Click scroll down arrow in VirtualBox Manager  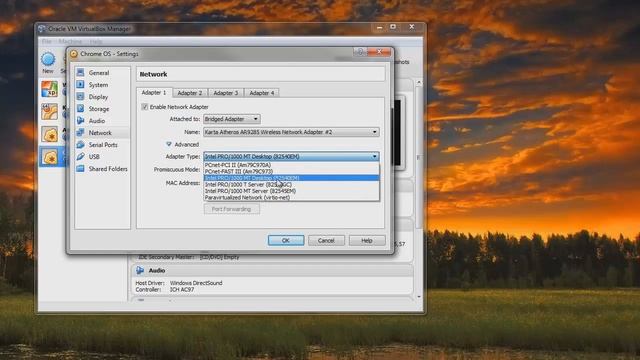(x=419, y=297)
